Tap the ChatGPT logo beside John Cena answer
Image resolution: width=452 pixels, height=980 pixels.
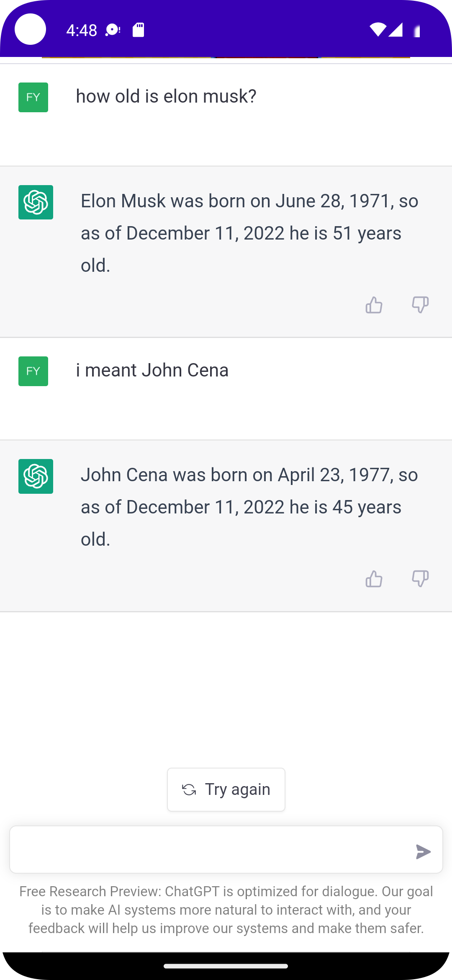click(x=36, y=476)
